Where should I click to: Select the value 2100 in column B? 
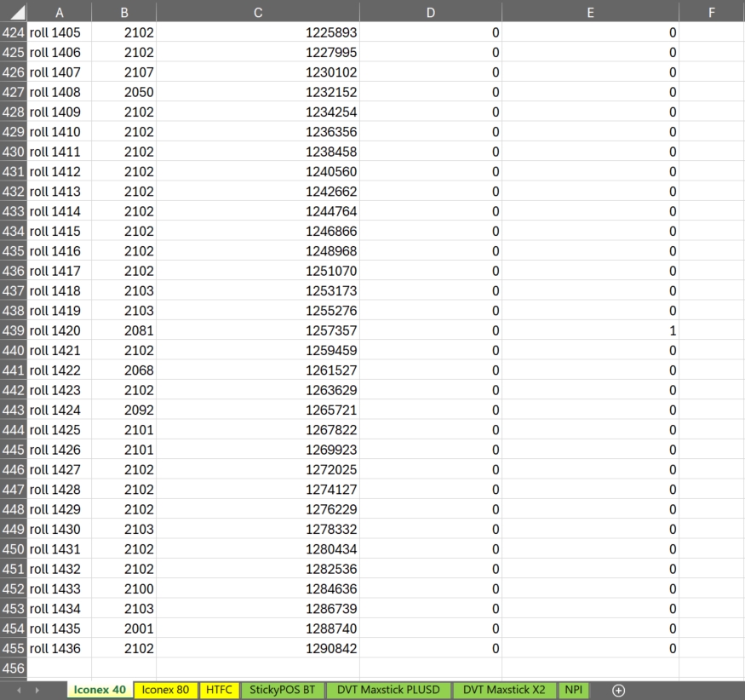[x=124, y=588]
